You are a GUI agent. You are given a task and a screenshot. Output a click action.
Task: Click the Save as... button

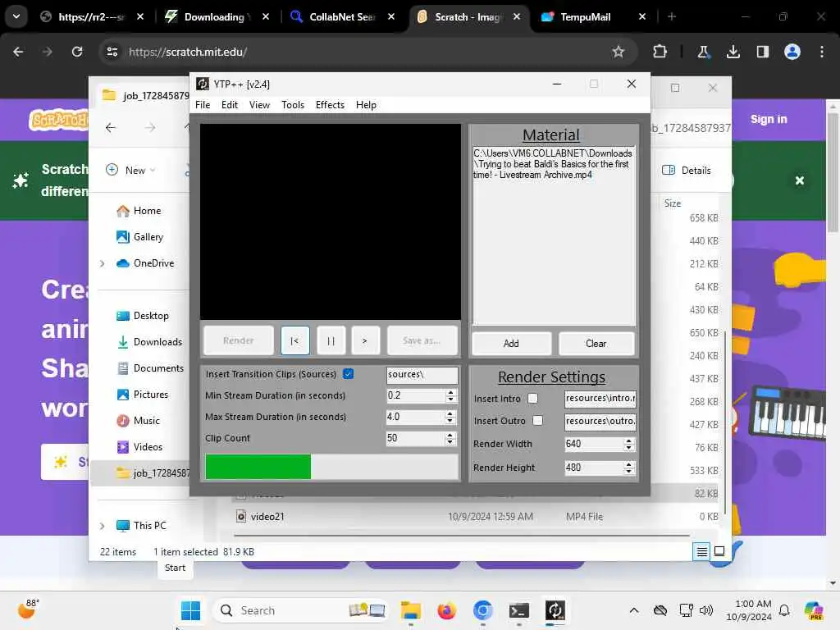pos(422,340)
